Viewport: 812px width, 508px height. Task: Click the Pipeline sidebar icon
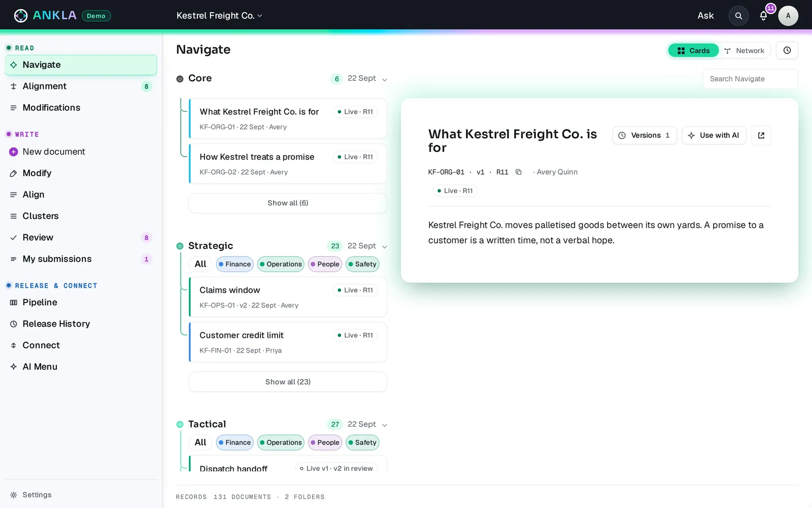click(14, 302)
